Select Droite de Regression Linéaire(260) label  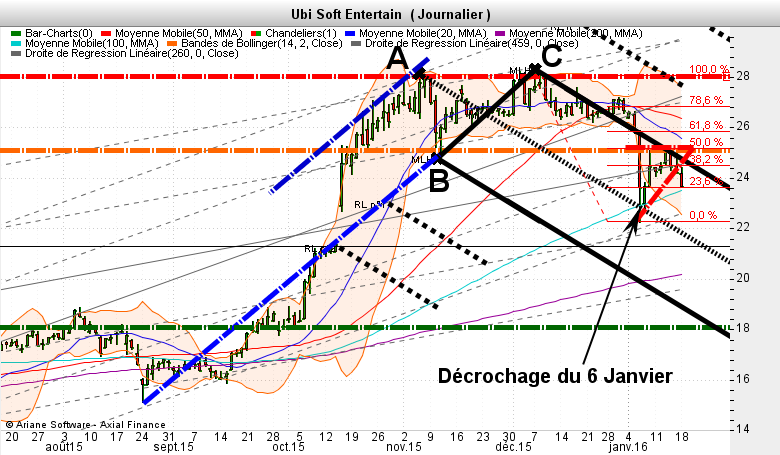(x=132, y=53)
